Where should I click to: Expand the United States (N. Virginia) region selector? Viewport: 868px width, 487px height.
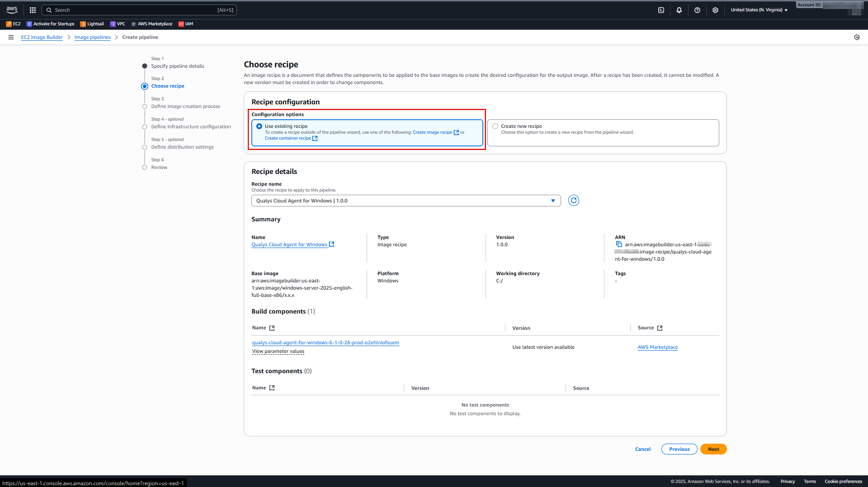coord(759,10)
